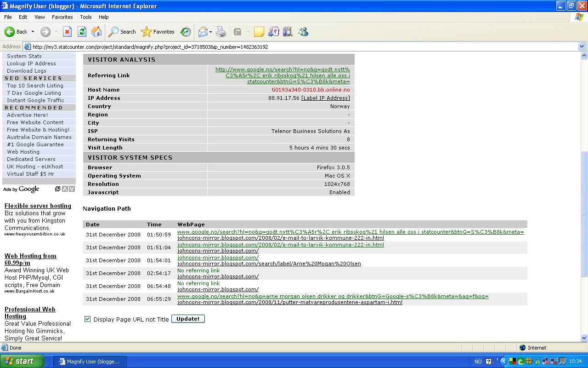The image size is (588, 368).
Task: Open the putter-matvareprodusentene-aspartam blog page link
Action: point(290,302)
